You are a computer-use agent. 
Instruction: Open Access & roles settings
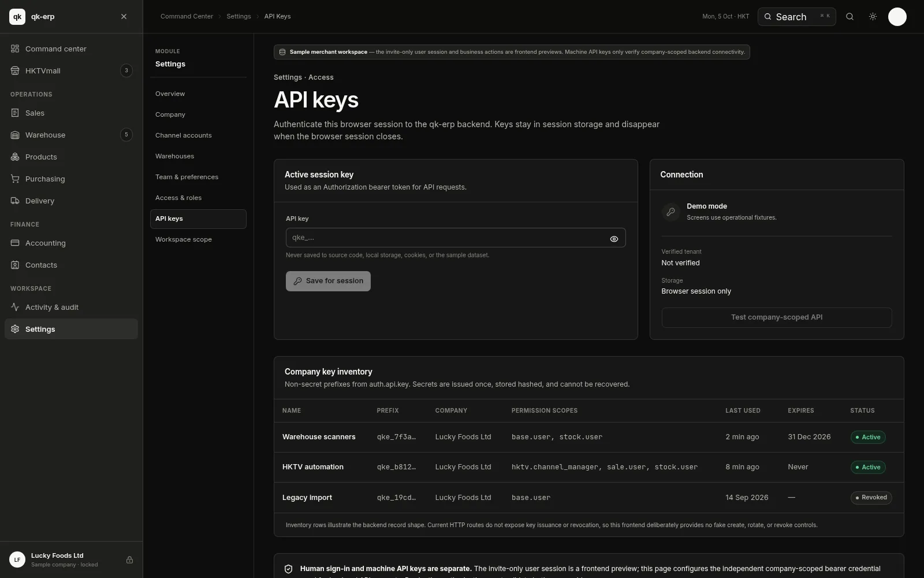click(x=198, y=198)
